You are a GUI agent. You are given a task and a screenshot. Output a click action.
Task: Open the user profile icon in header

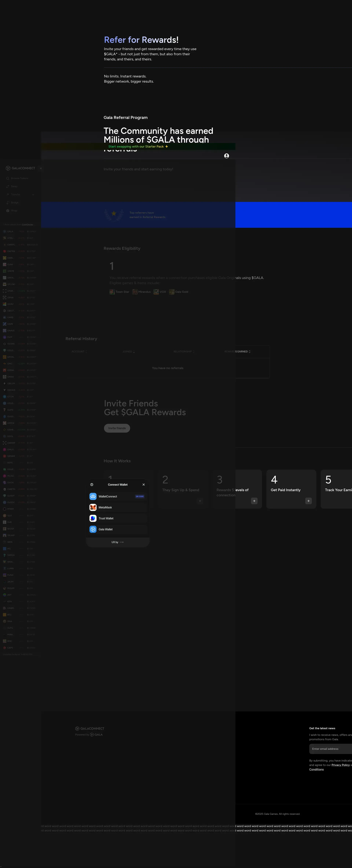(226, 156)
